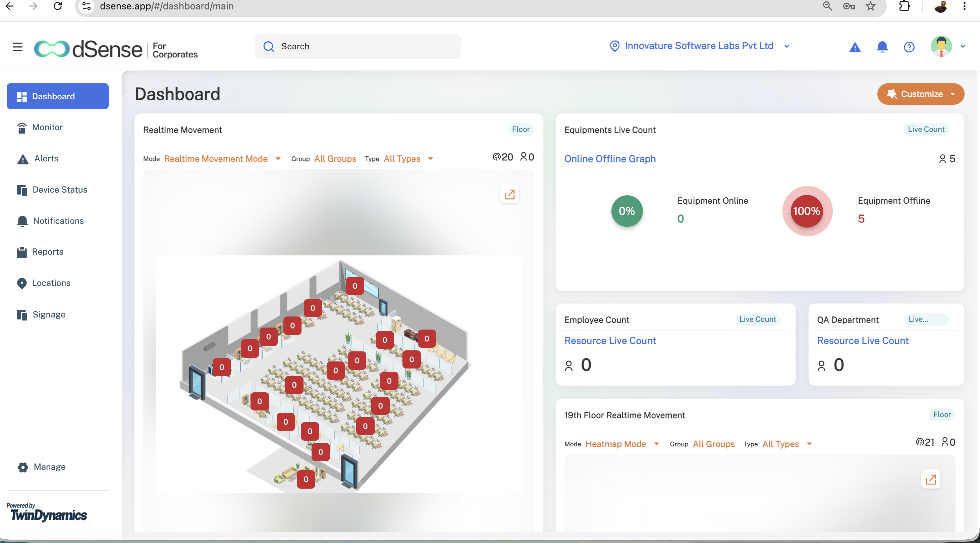The height and width of the screenshot is (543, 980).
Task: Click the dSense logo
Action: coord(116,50)
